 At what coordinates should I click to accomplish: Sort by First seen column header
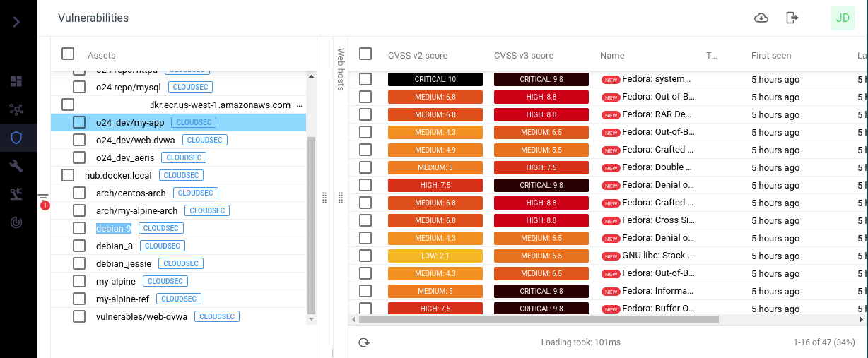pos(770,56)
